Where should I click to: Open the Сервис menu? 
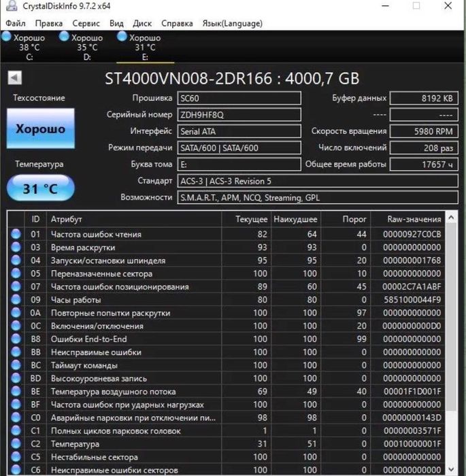tap(86, 23)
